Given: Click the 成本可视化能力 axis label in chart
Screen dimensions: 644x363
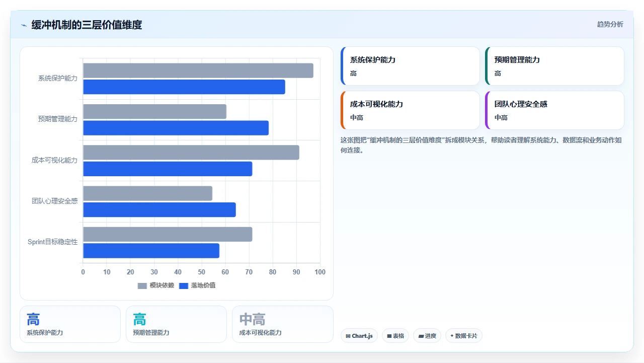Looking at the screenshot, I should coord(55,160).
